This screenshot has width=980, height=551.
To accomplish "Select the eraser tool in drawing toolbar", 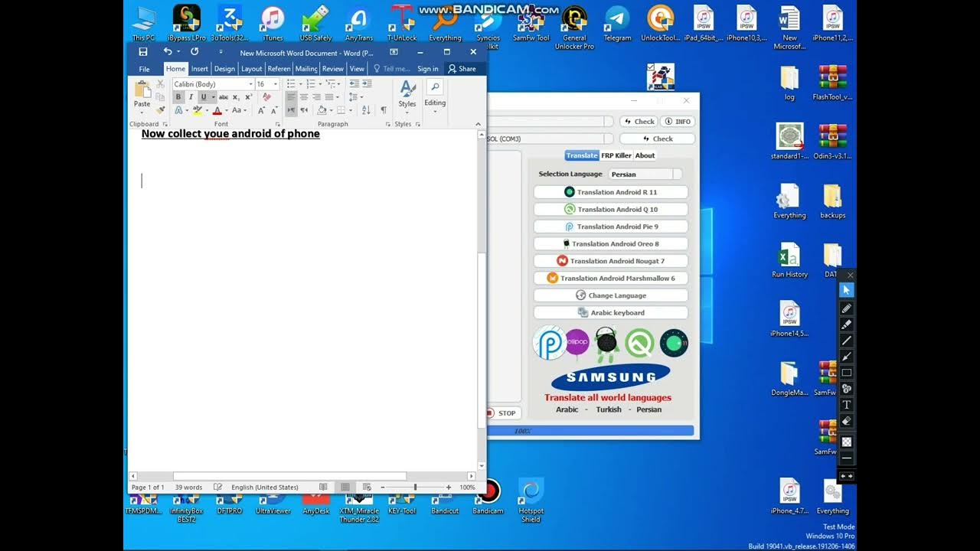I will pos(847,421).
